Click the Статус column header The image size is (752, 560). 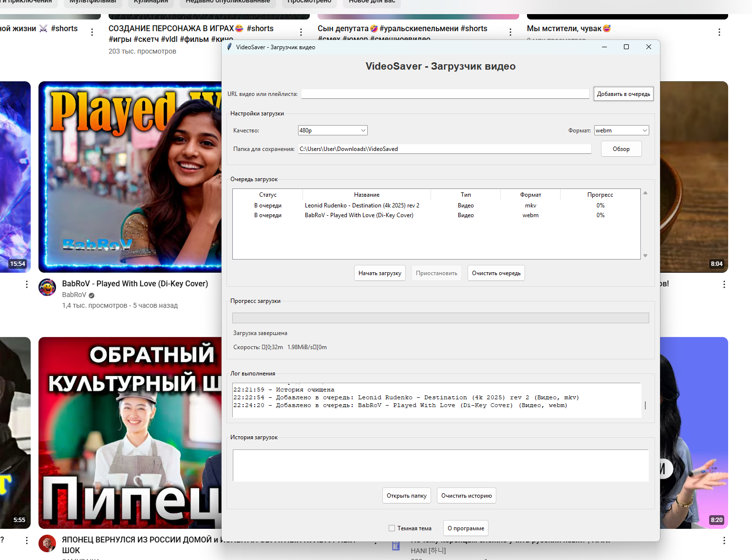point(268,195)
